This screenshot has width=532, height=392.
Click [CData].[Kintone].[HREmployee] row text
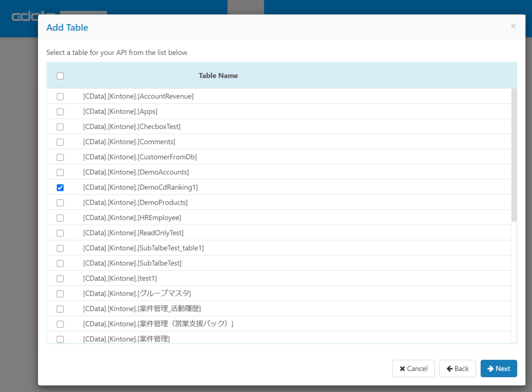pos(132,217)
